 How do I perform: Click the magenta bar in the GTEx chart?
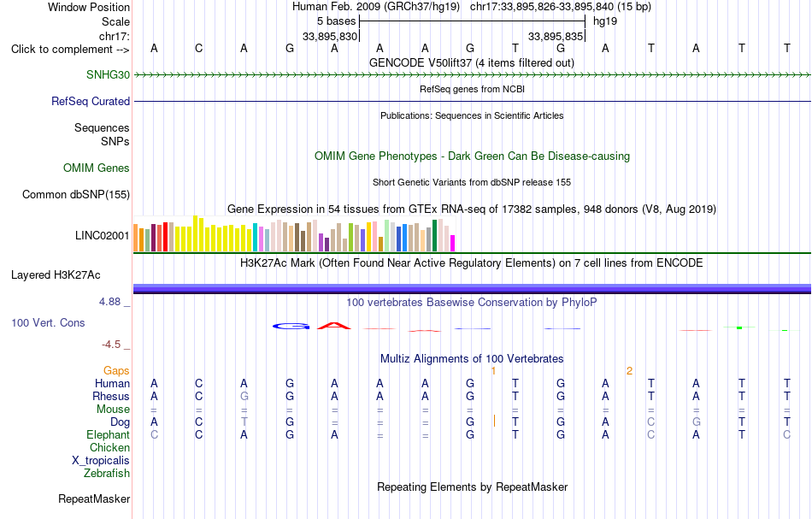(x=453, y=244)
